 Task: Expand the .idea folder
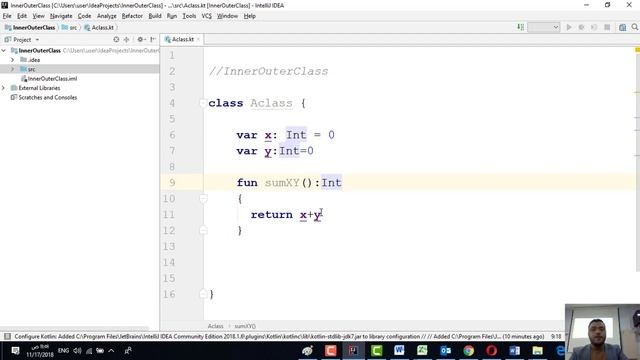coord(13,60)
